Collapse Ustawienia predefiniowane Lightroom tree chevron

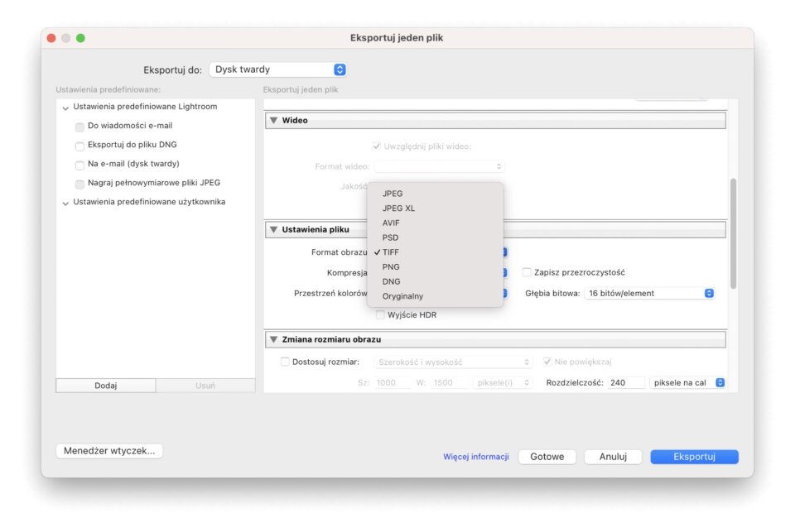point(65,108)
